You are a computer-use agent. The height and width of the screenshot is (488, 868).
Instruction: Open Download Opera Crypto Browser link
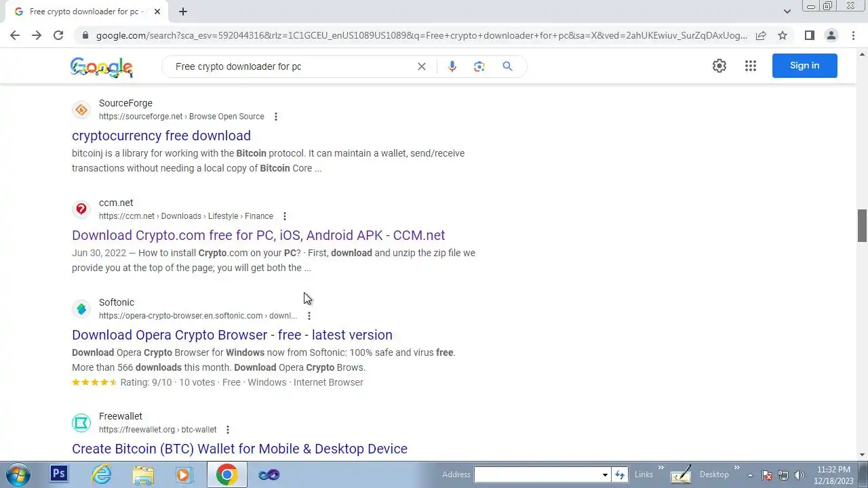coord(232,335)
